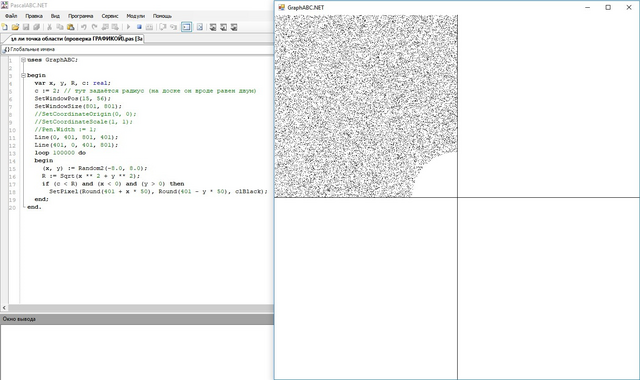Image resolution: width=640 pixels, height=380 pixels.
Task: Close the GraphABC.NET window
Action: coord(629,7)
